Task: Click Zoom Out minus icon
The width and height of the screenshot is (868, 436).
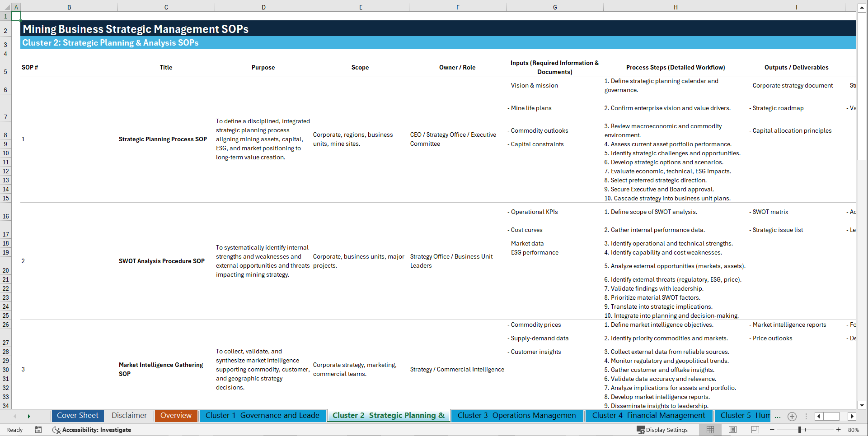Action: click(x=772, y=430)
